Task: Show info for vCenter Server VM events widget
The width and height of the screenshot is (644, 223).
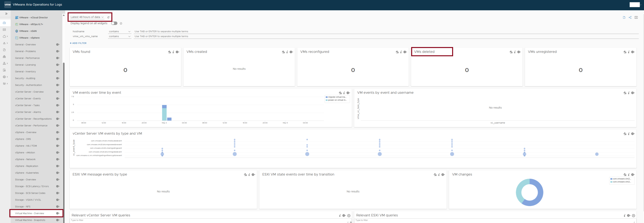Action: point(629,134)
